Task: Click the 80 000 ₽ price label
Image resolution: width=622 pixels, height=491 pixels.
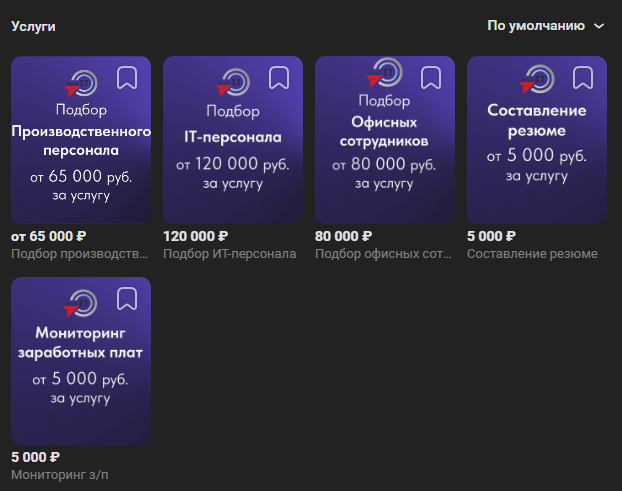Action: tap(343, 236)
